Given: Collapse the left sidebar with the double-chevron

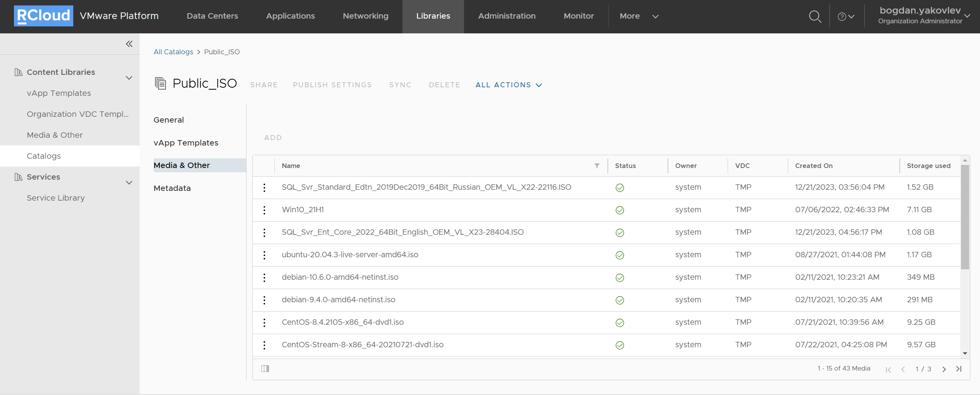Looking at the screenshot, I should pos(129,44).
